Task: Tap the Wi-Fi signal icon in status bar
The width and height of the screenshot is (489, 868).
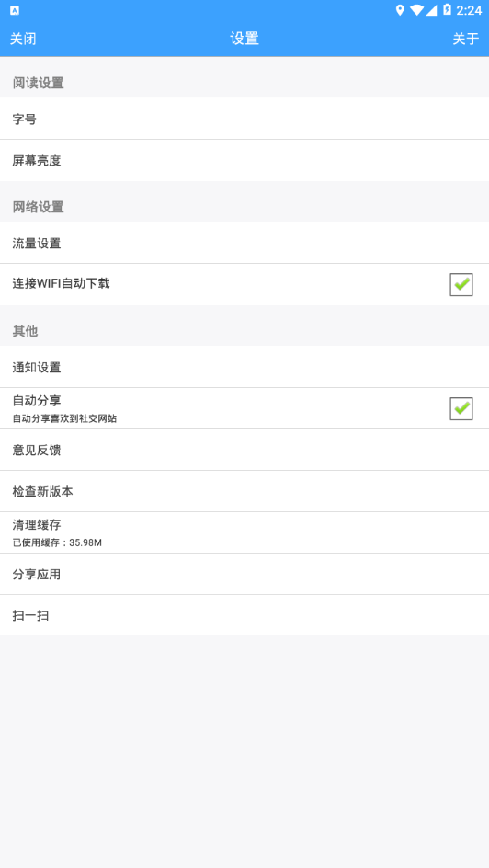Action: coord(417,10)
